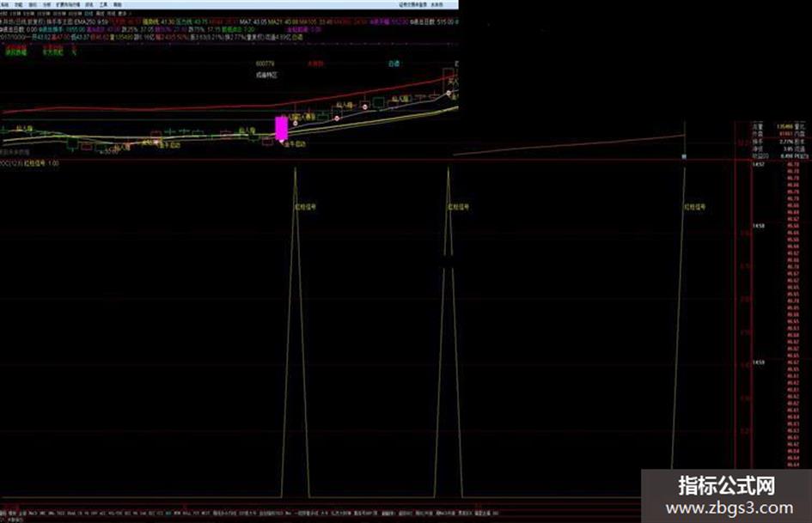The image size is (812, 523).
Task: Open the 扩展市场行情 menu
Action: [68, 4]
